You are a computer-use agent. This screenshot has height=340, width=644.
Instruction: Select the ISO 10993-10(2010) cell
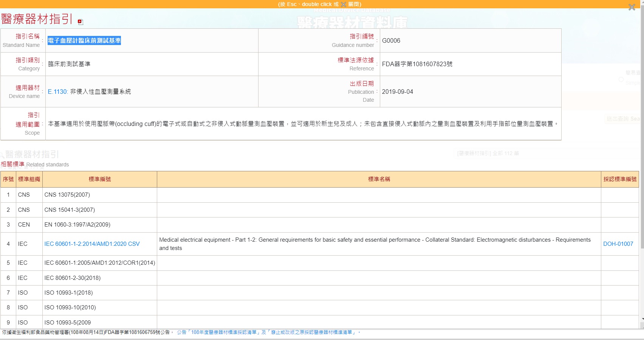100,307
